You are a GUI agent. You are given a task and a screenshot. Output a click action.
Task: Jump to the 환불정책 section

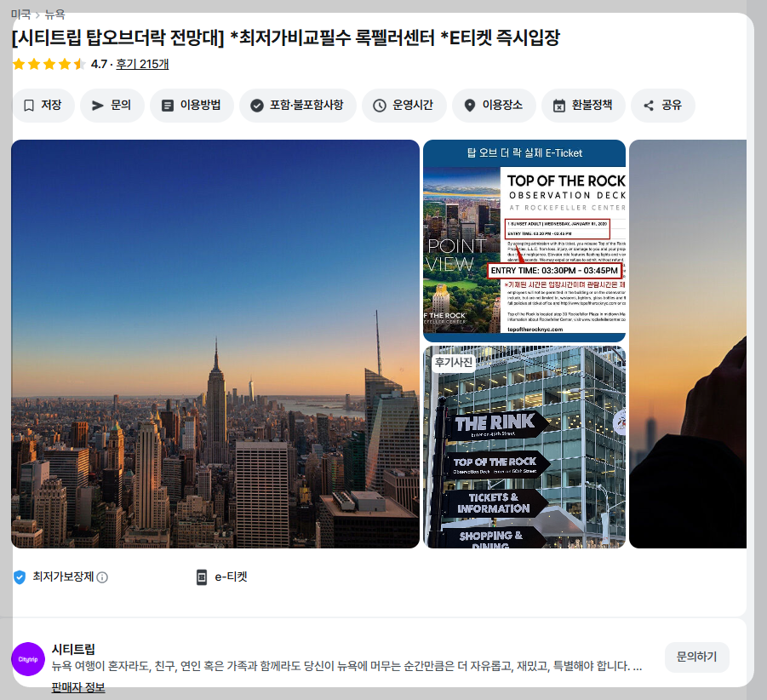tap(584, 106)
